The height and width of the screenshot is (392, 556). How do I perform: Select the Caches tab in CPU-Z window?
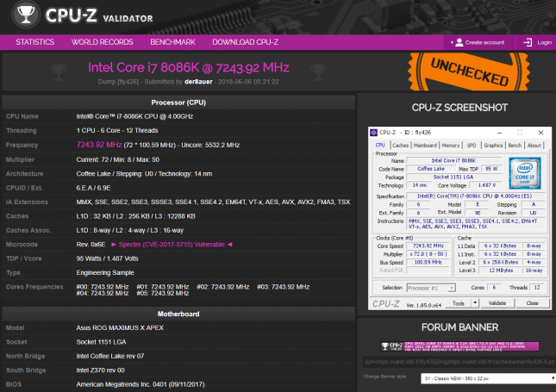(400, 146)
